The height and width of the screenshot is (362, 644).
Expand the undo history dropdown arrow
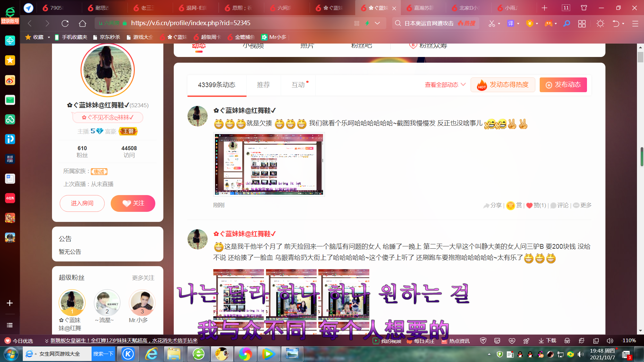(x=623, y=23)
